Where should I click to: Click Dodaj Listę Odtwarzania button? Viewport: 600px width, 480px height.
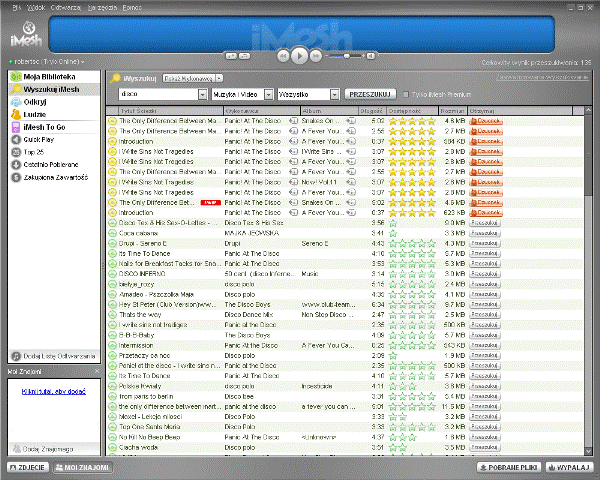click(54, 356)
